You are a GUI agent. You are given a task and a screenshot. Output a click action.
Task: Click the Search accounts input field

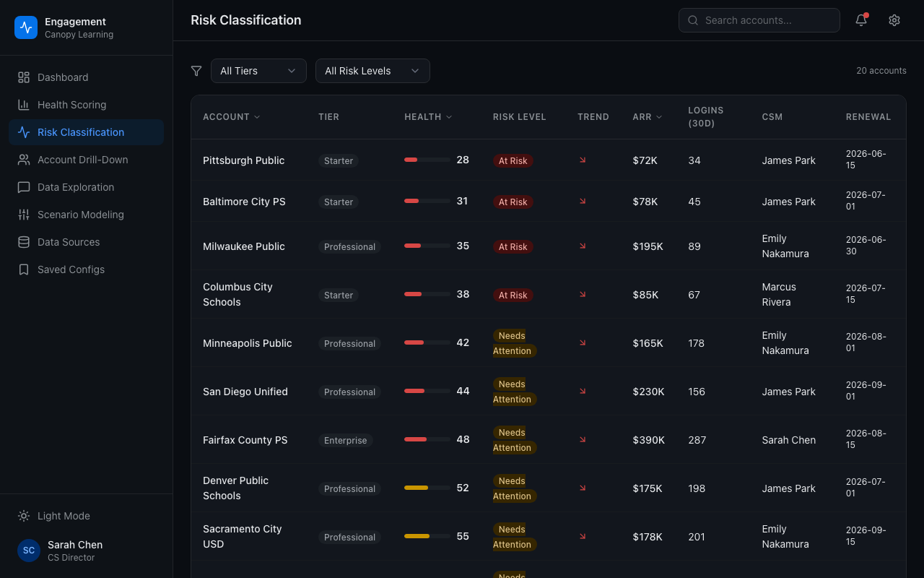click(759, 20)
